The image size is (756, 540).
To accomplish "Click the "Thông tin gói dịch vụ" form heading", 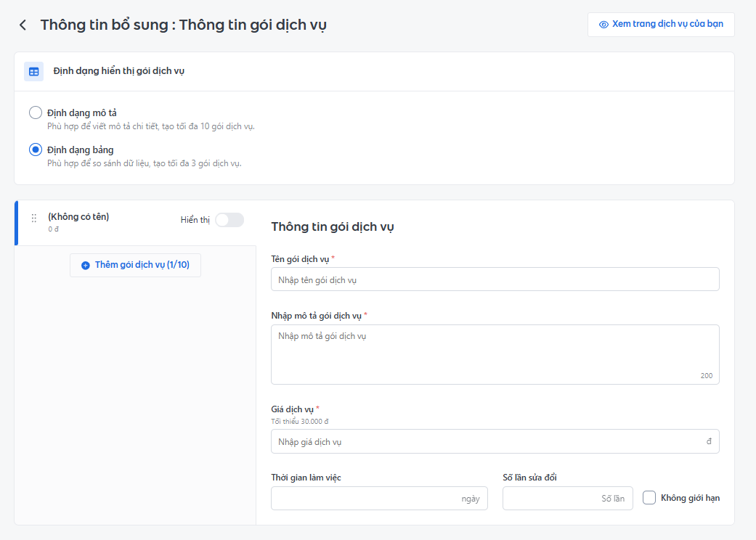I will point(333,226).
